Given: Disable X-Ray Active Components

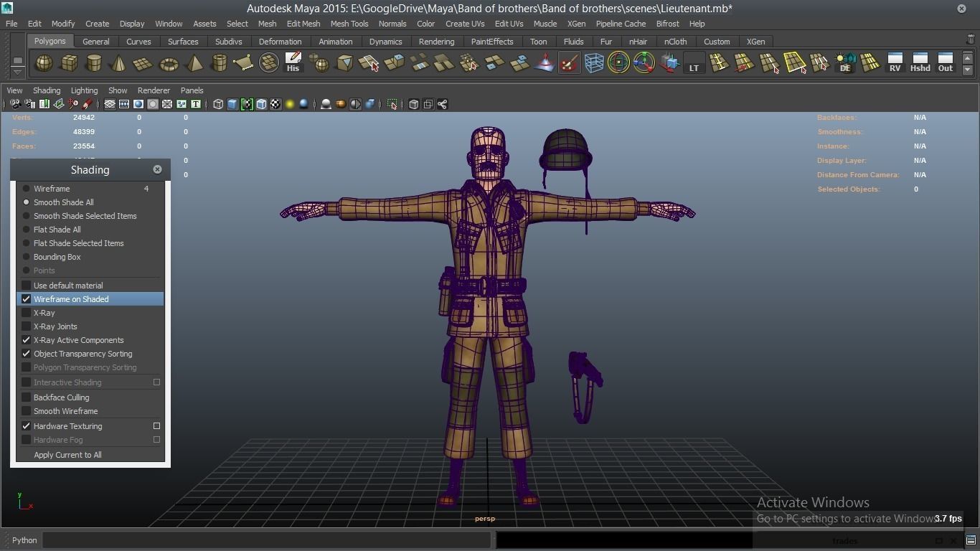Looking at the screenshot, I should (x=27, y=340).
